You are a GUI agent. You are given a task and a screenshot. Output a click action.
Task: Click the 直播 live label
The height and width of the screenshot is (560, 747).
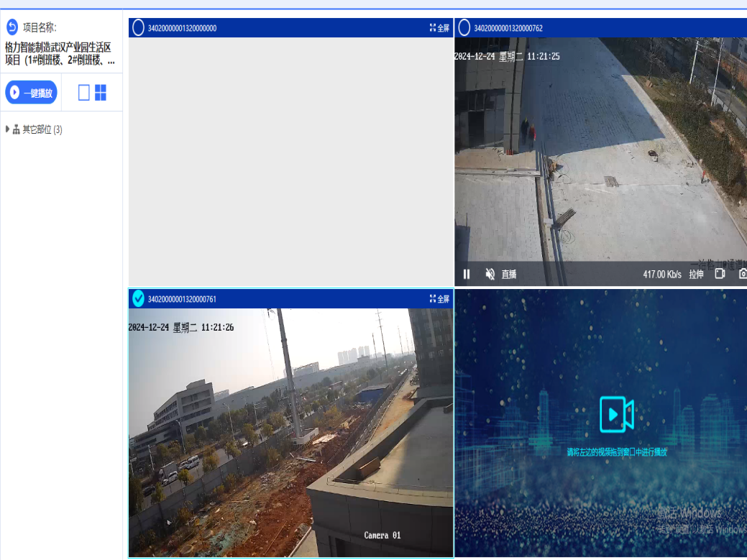(x=509, y=274)
